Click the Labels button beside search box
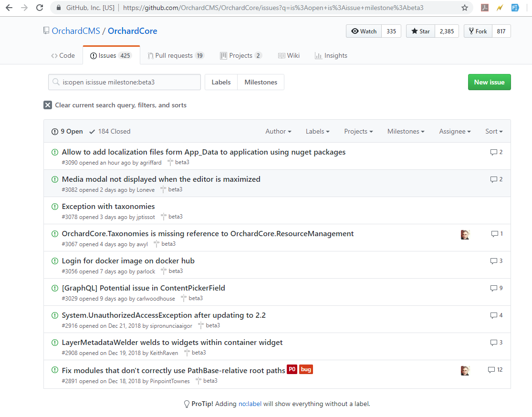The height and width of the screenshot is (417, 532). (221, 82)
